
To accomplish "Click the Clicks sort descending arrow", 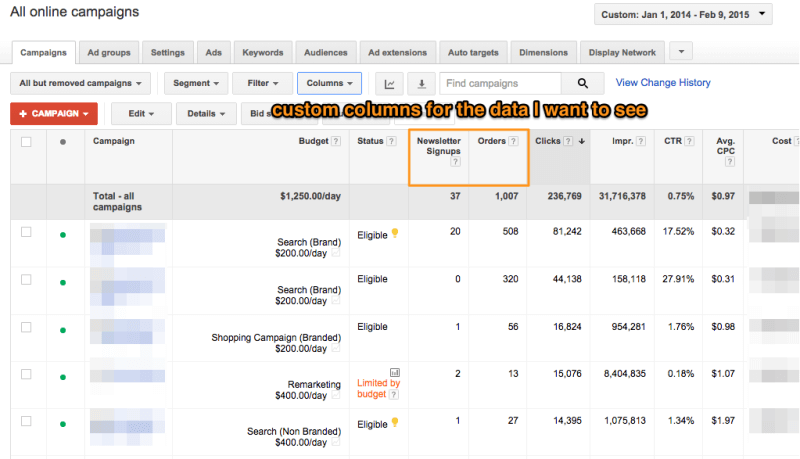I will 582,141.
